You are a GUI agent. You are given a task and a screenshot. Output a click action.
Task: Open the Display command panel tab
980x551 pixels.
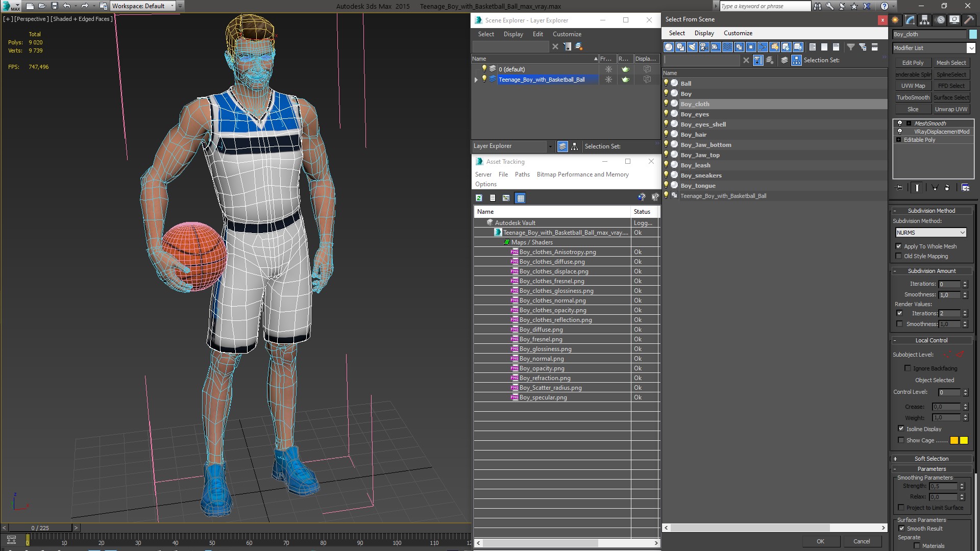coord(954,20)
